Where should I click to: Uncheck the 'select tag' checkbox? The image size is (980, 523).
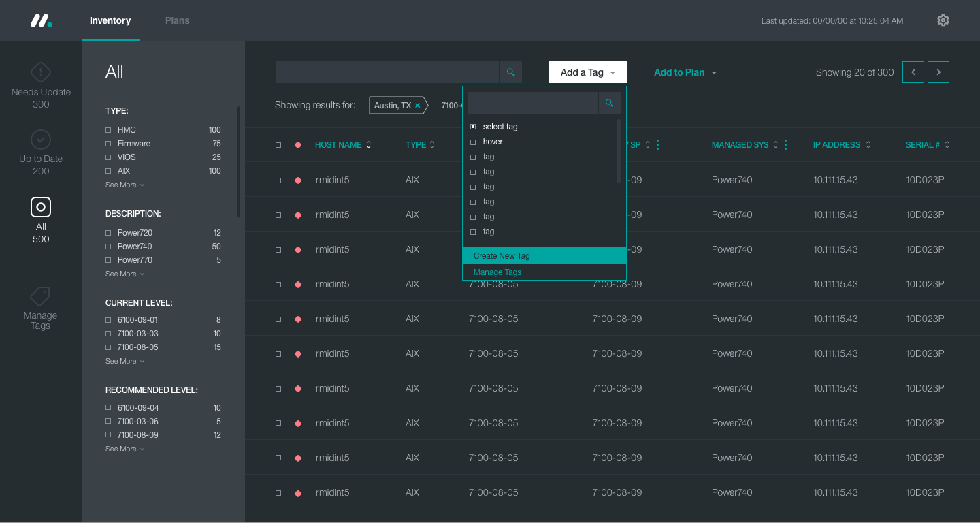[473, 127]
